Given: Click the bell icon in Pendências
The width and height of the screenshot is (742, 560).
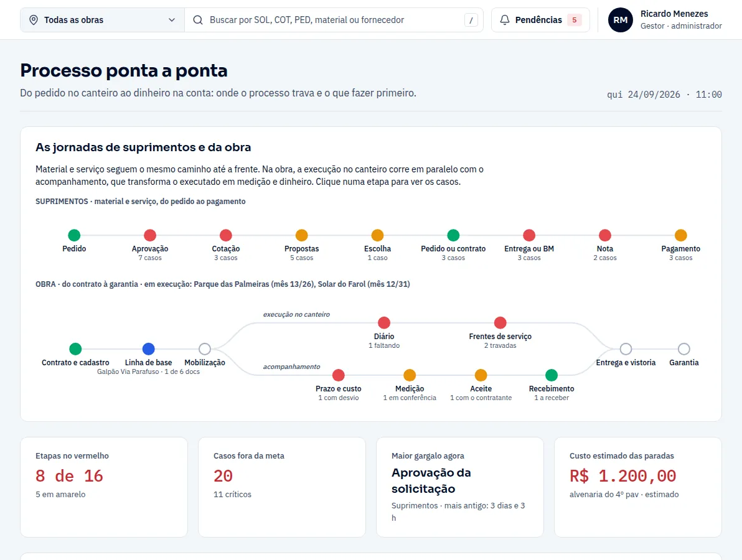Looking at the screenshot, I should click(505, 20).
